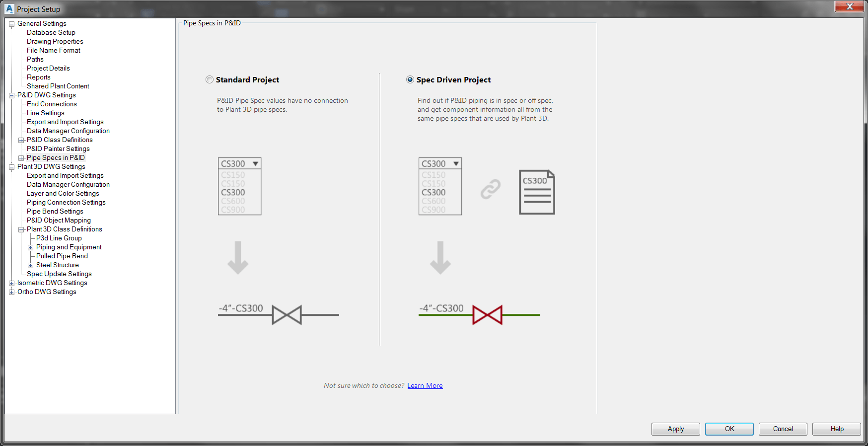Expand the Ortho DWG Settings node

12,292
